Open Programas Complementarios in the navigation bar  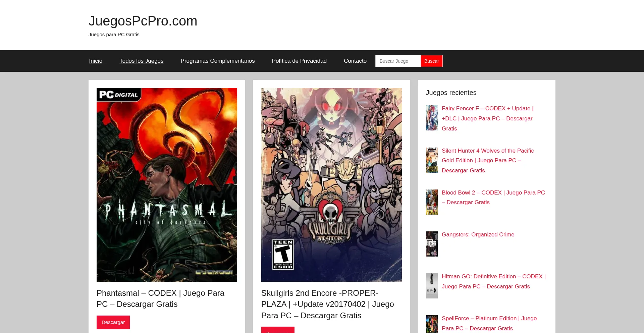point(218,61)
